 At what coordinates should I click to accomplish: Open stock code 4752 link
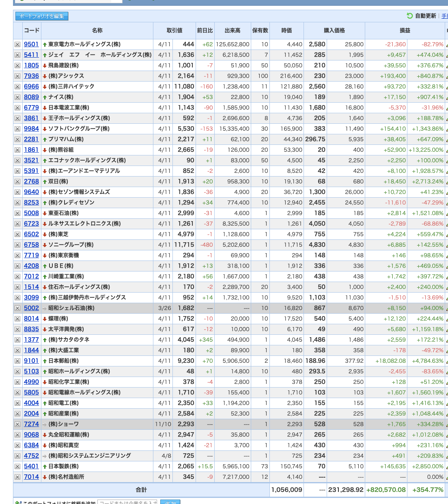tap(31, 456)
